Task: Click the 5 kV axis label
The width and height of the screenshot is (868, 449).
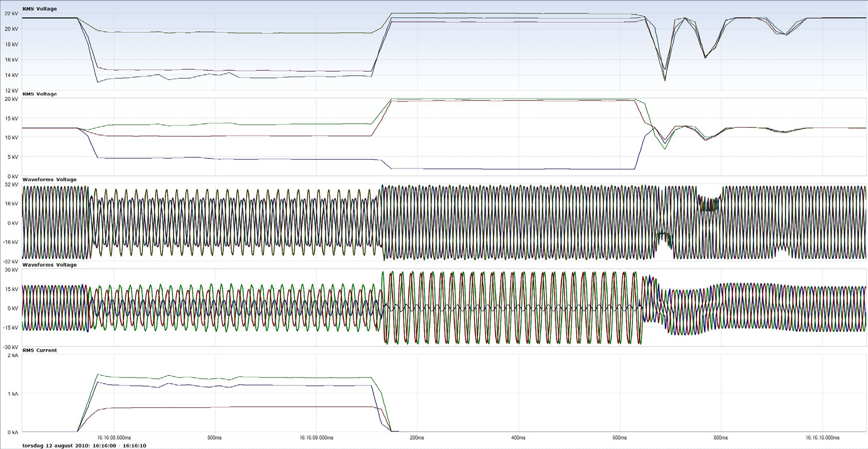Action: click(x=13, y=157)
